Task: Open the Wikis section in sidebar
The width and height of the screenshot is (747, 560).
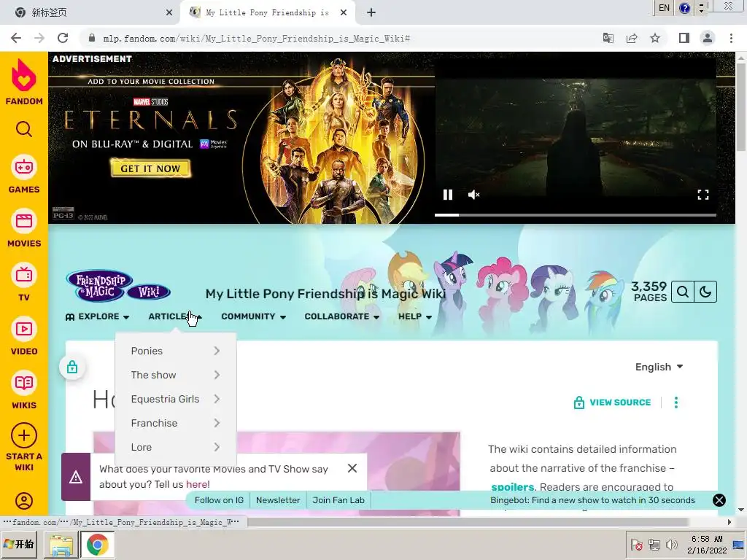Action: pyautogui.click(x=24, y=389)
